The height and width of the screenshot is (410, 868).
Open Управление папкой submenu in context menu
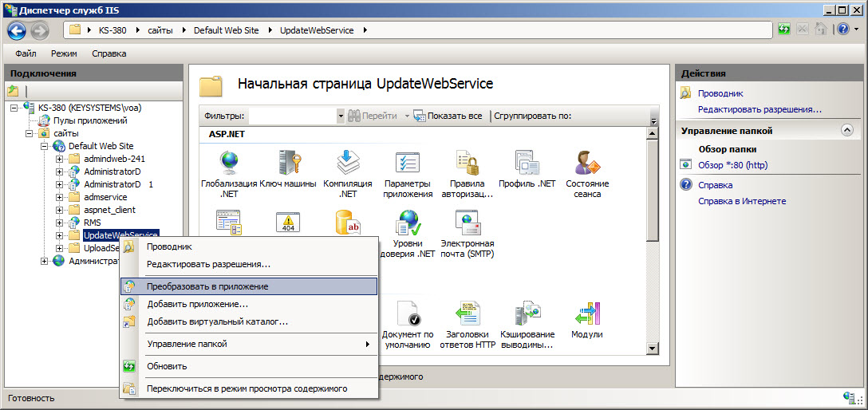coord(249,344)
